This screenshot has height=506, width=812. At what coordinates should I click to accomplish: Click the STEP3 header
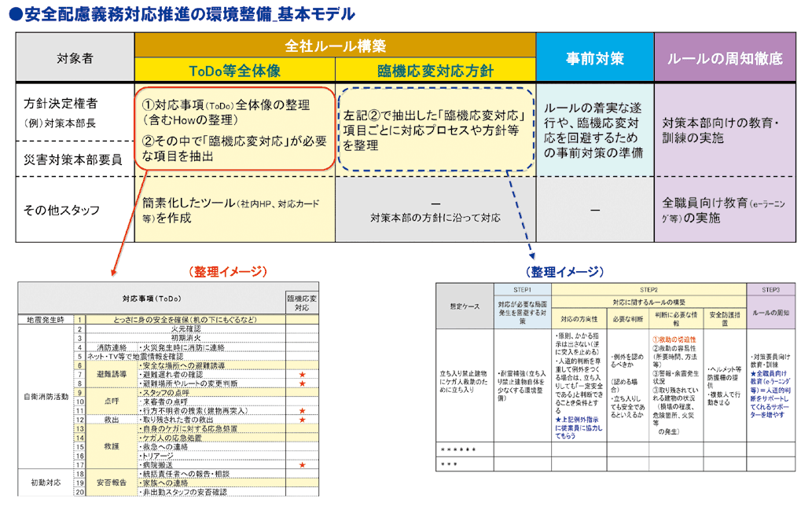tap(770, 290)
